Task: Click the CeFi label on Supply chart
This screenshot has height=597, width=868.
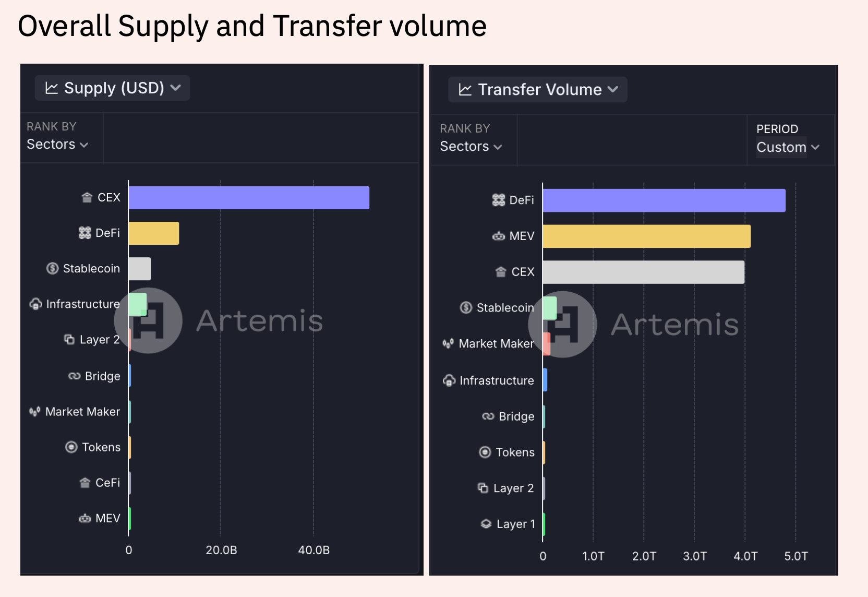Action: pyautogui.click(x=107, y=483)
